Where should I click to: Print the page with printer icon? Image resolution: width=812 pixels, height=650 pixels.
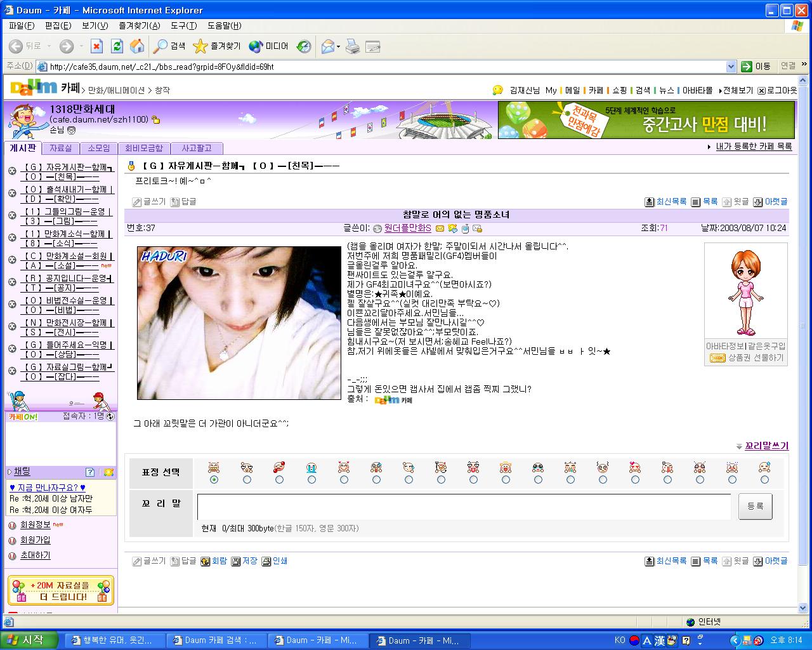[x=353, y=46]
